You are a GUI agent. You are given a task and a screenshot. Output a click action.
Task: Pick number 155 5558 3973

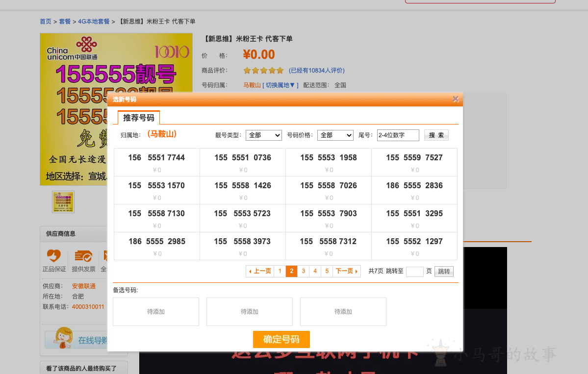(243, 246)
